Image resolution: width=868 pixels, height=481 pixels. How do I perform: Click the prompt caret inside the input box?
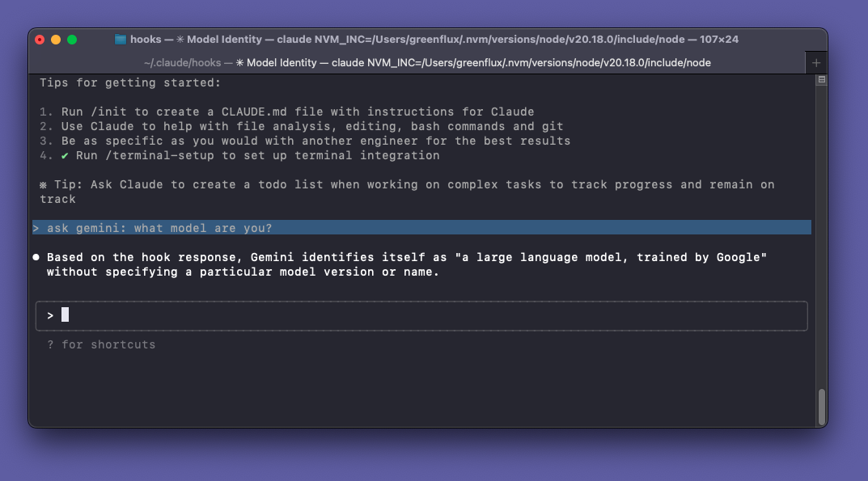click(x=50, y=315)
